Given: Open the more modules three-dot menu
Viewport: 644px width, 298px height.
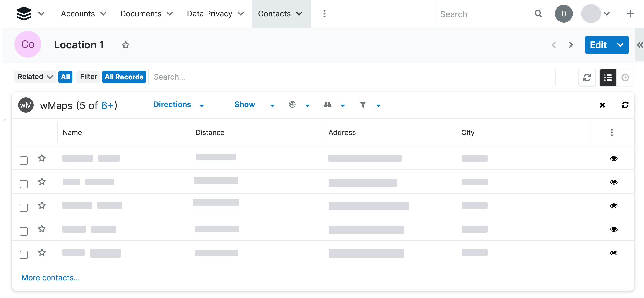Looking at the screenshot, I should click(324, 14).
